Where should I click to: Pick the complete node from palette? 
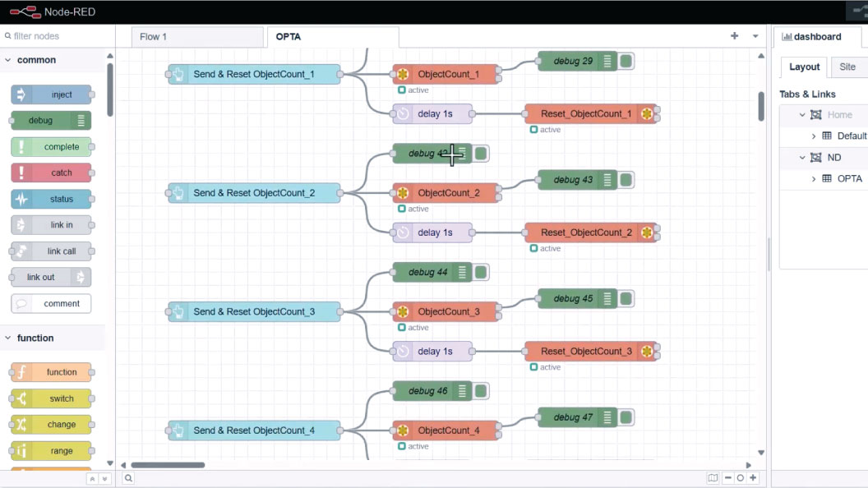pos(51,146)
